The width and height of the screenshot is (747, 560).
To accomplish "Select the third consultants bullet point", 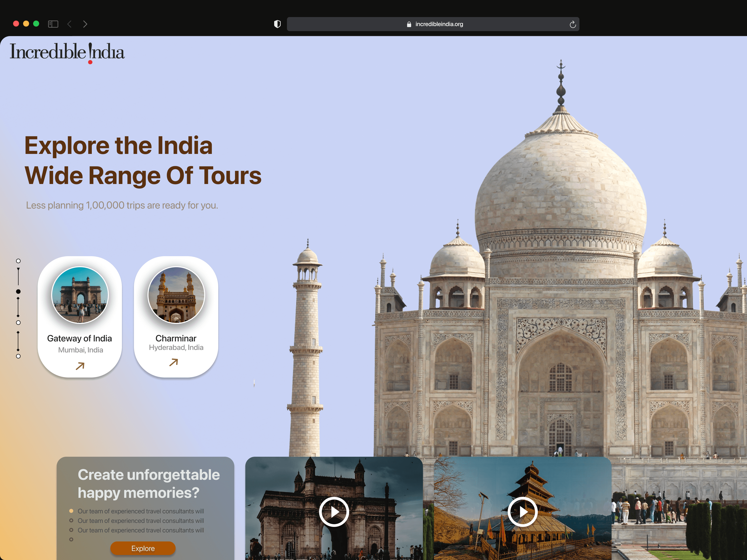I will (71, 530).
